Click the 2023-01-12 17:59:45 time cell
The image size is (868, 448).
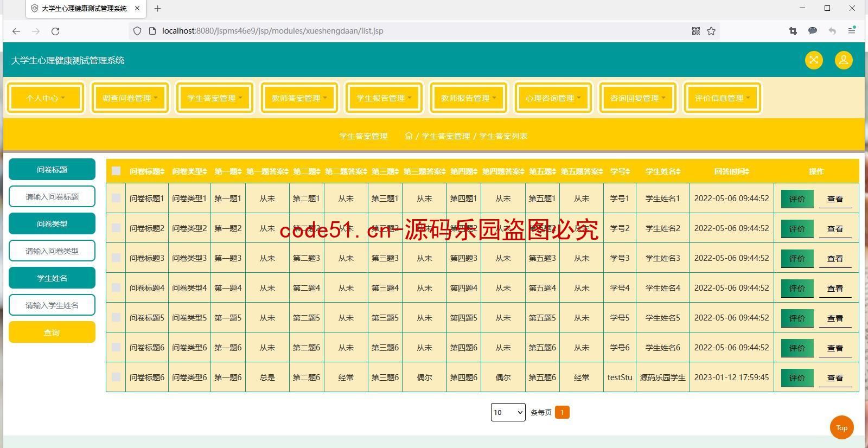[x=731, y=377]
